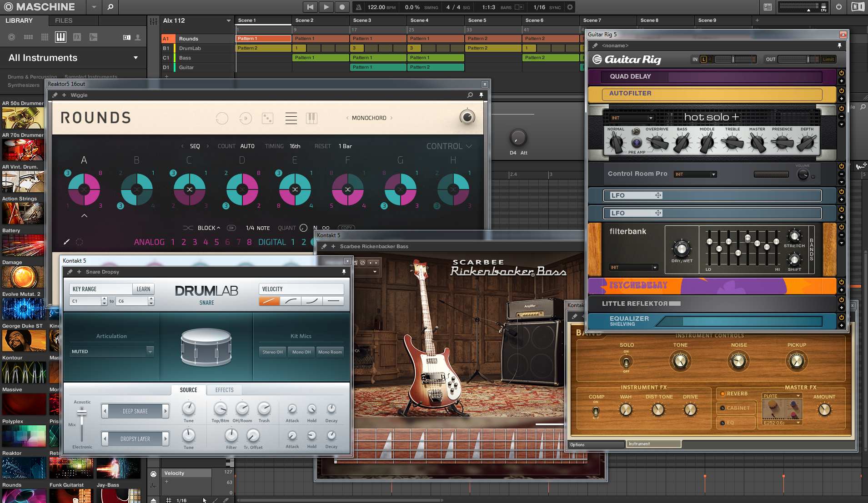Select the Effects (FX) library filter icon

point(77,37)
